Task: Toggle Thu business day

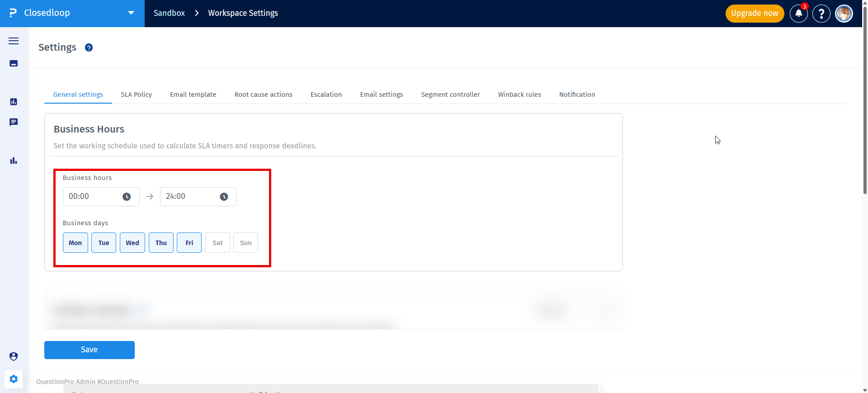Action: click(161, 243)
